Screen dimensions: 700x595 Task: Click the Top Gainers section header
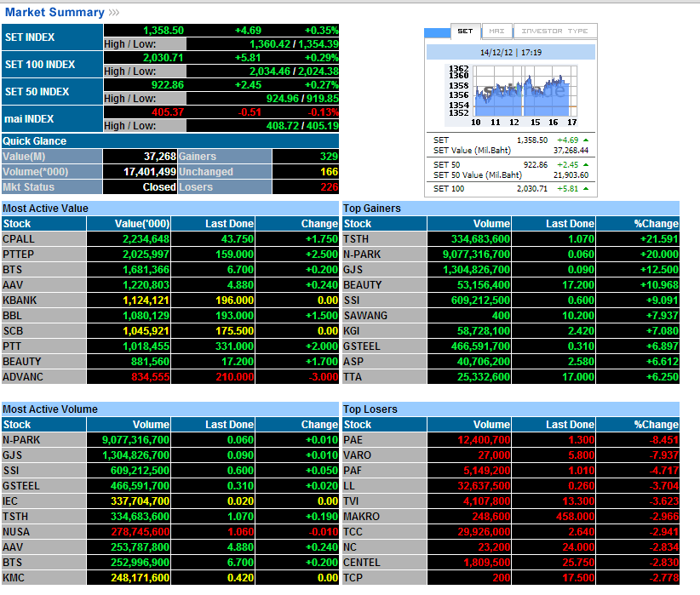point(511,208)
